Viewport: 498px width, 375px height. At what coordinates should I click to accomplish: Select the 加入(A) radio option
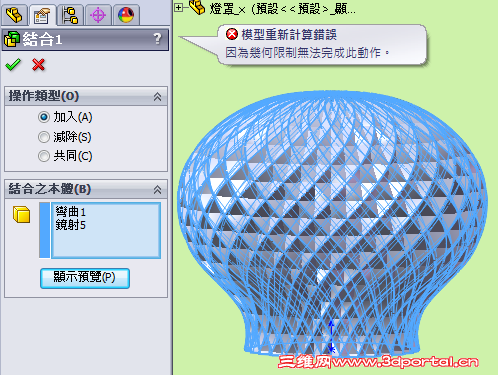tap(43, 117)
